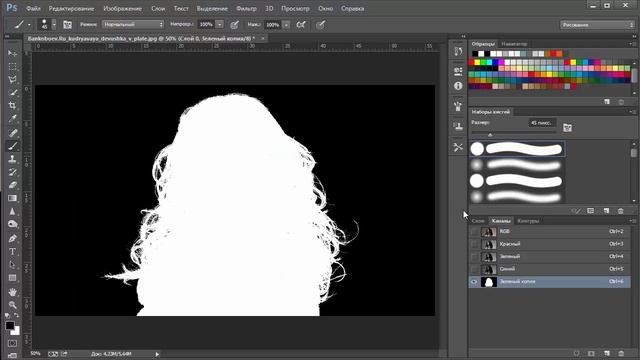The width and height of the screenshot is (640, 360).
Task: Select the Blur tool
Action: pos(12,211)
